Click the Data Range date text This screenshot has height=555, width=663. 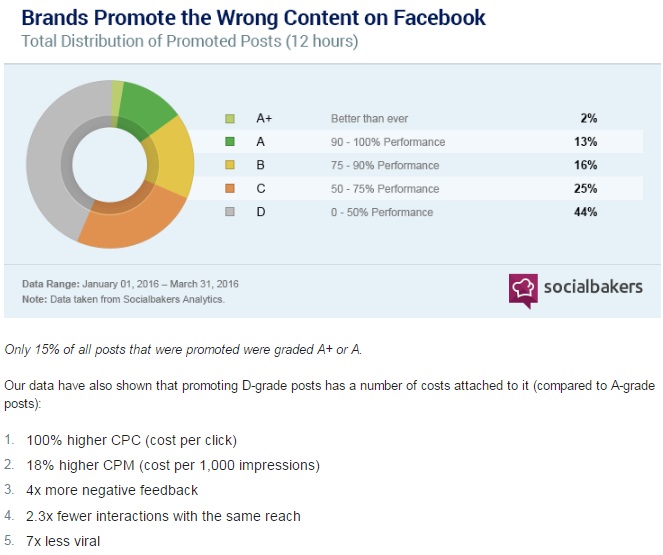point(130,284)
